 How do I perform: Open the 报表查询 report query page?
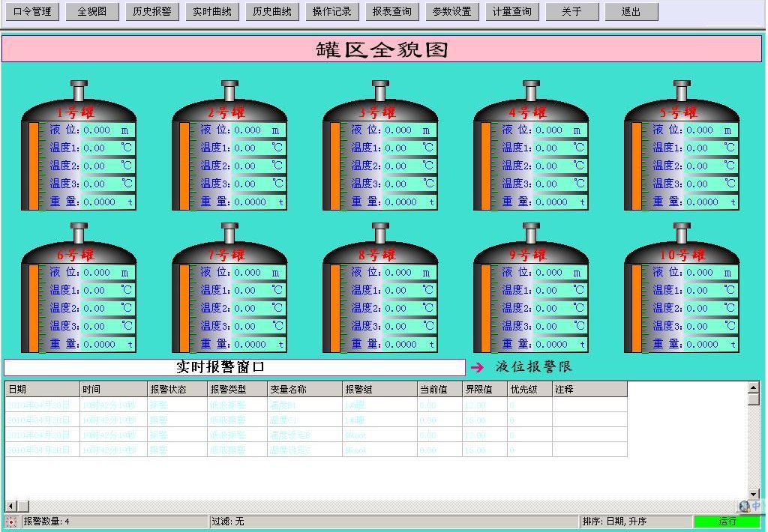click(392, 12)
